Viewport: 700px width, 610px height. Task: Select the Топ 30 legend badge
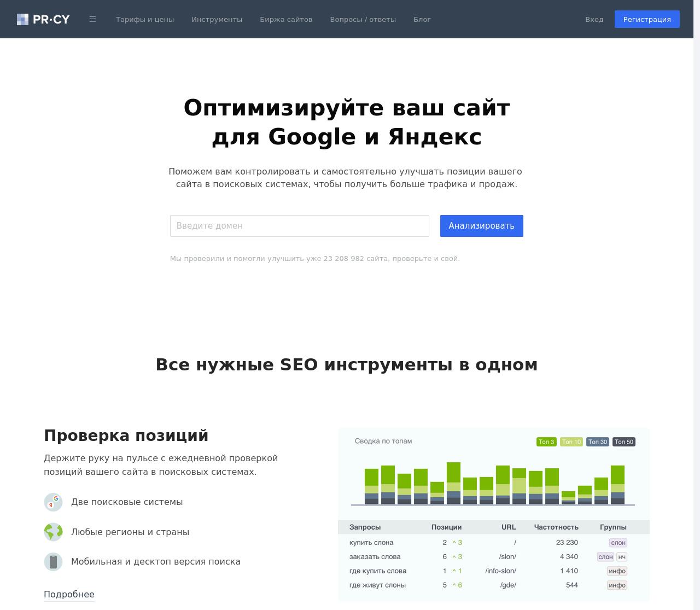coord(597,442)
